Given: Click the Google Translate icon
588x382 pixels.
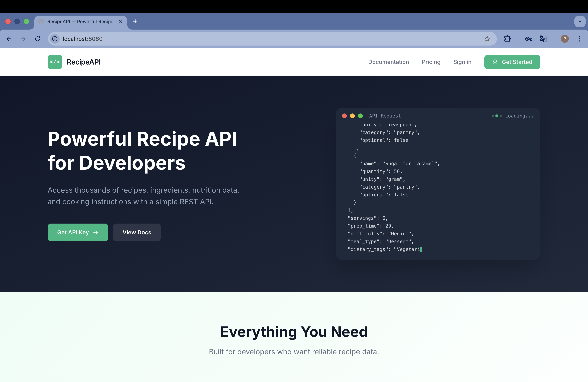Looking at the screenshot, I should point(543,39).
